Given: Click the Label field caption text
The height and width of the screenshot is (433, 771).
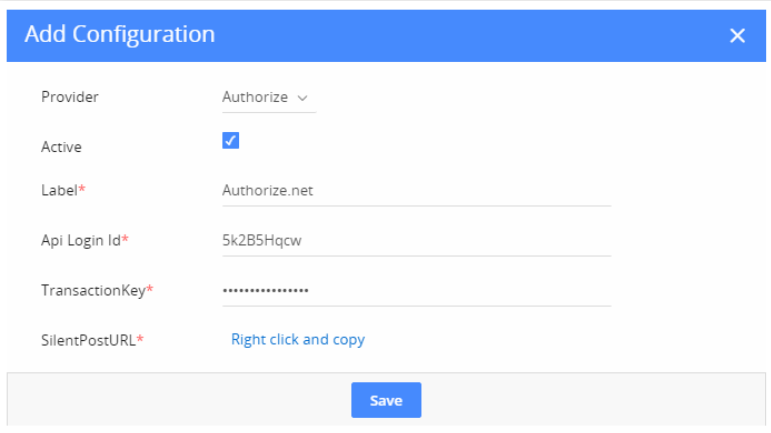Looking at the screenshot, I should coord(59,190).
